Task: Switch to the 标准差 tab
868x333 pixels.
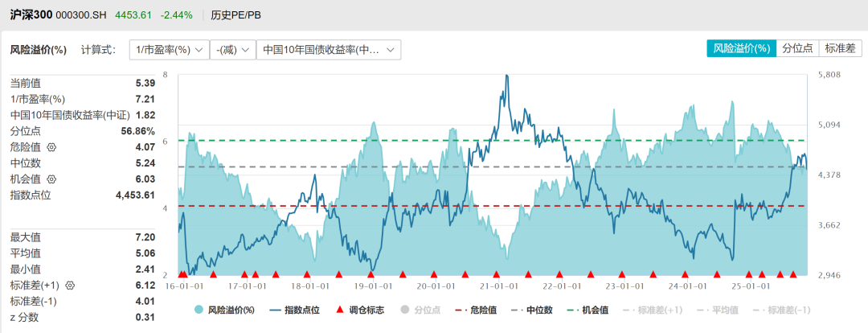Action: tap(841, 48)
